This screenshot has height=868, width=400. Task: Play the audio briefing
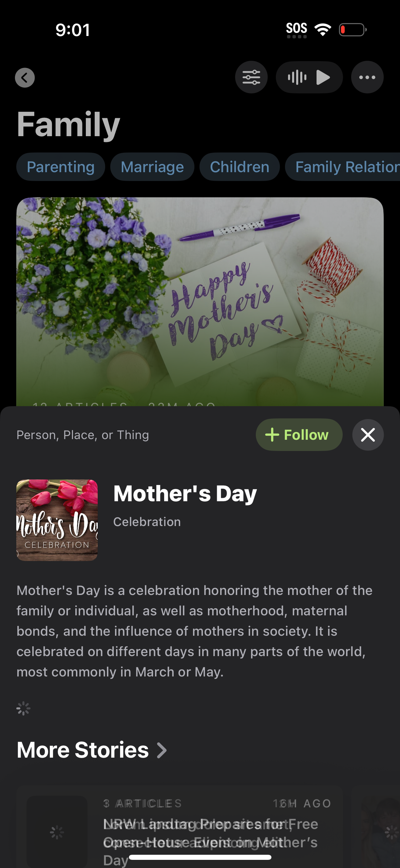tap(323, 77)
